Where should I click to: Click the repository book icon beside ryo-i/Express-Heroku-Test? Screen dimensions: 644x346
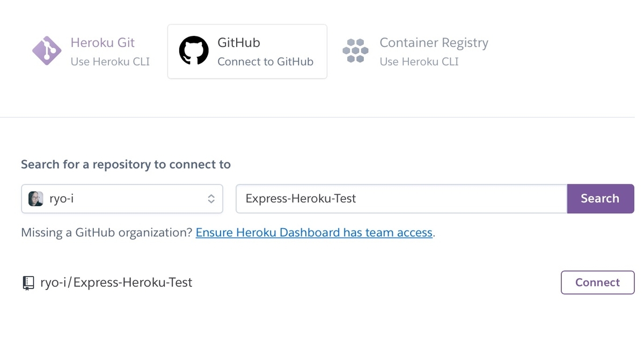[28, 283]
